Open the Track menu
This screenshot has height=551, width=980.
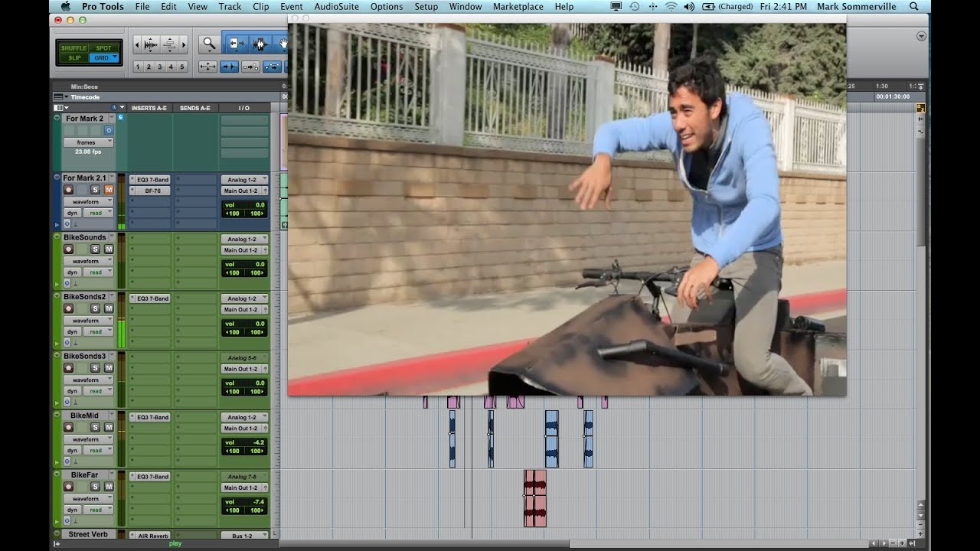pos(230,6)
